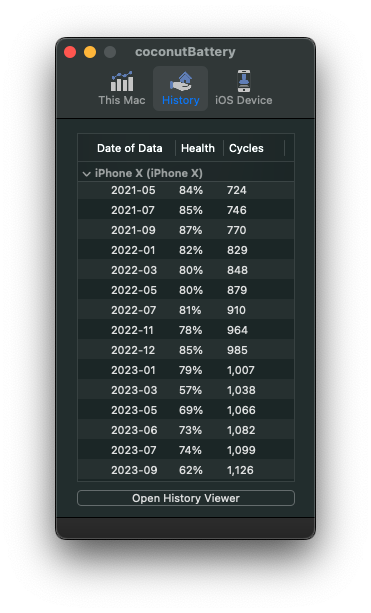This screenshot has height=613, width=371.
Task: Select the History hand-and-house icon
Action: click(180, 81)
